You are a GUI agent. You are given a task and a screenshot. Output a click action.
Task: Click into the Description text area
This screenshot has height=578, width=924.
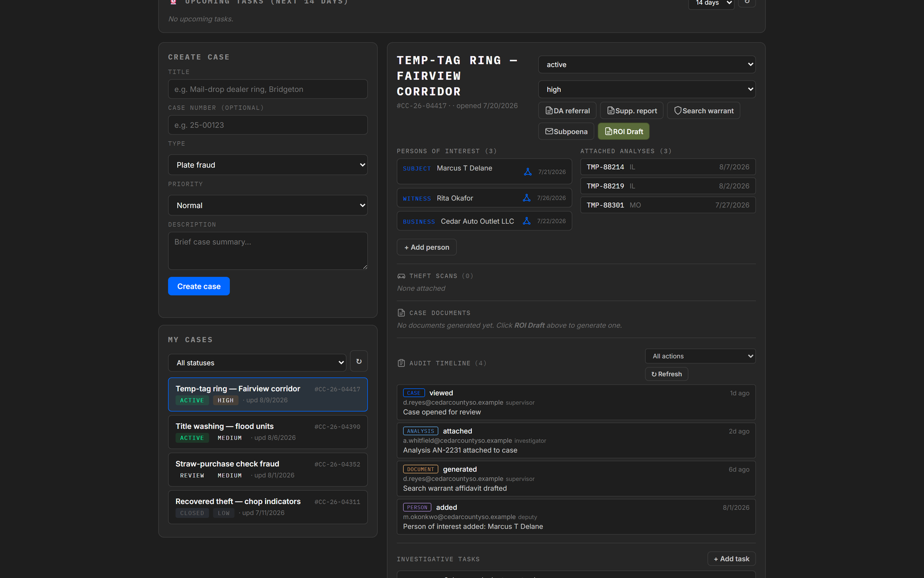click(268, 251)
